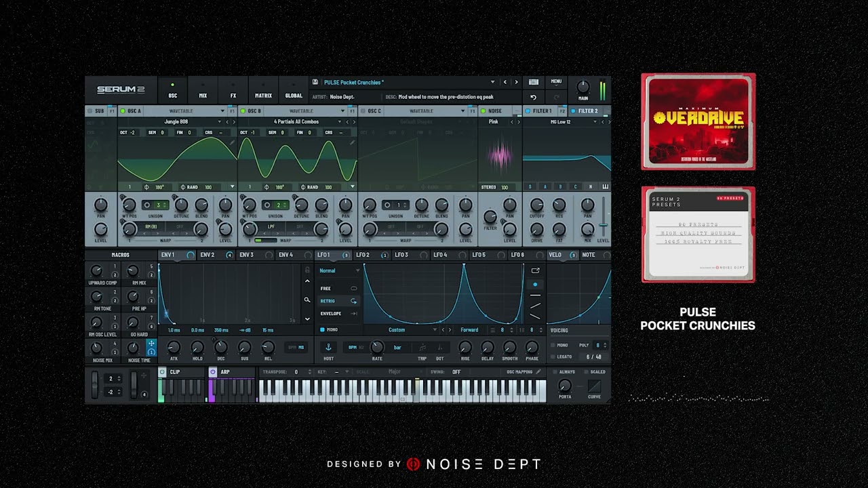Open the preset name dropdown arrow
Image resolution: width=868 pixels, height=488 pixels.
pyautogui.click(x=493, y=82)
